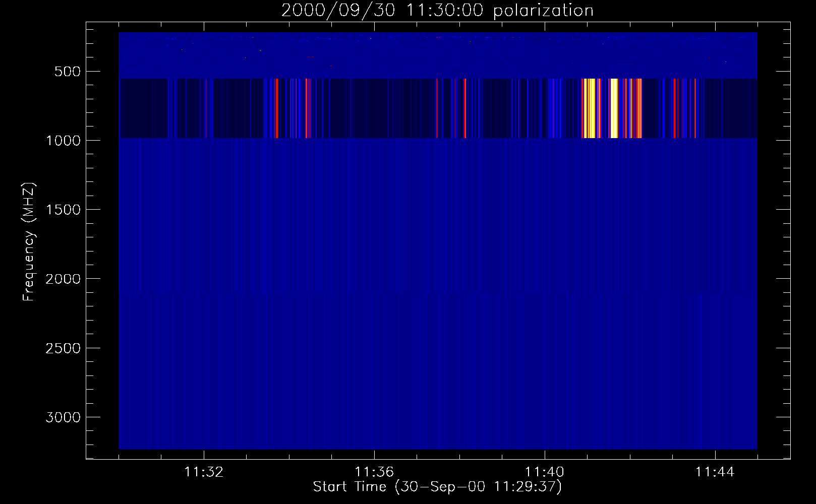The width and height of the screenshot is (816, 504).
Task: Click the brightest yellow-white burst in the spectrogram
Action: click(x=613, y=108)
